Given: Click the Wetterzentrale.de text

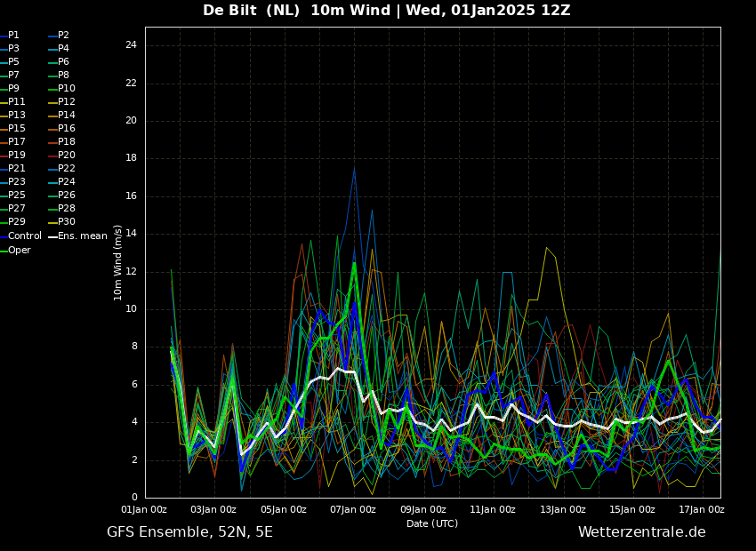Looking at the screenshot, I should click(x=641, y=532).
